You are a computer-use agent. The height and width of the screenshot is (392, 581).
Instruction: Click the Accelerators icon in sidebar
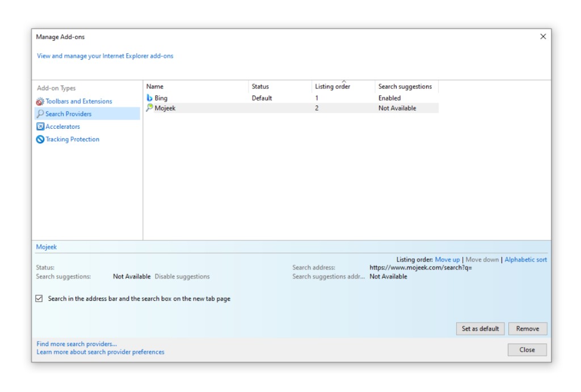click(x=40, y=127)
